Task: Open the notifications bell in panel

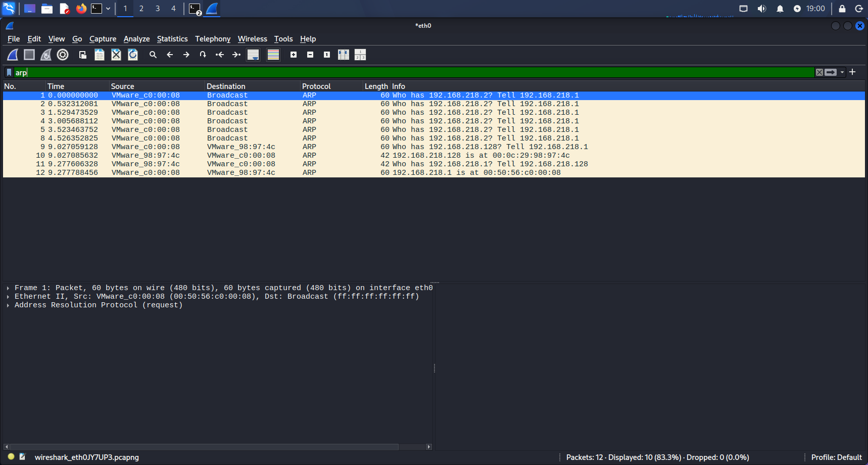Action: point(780,9)
